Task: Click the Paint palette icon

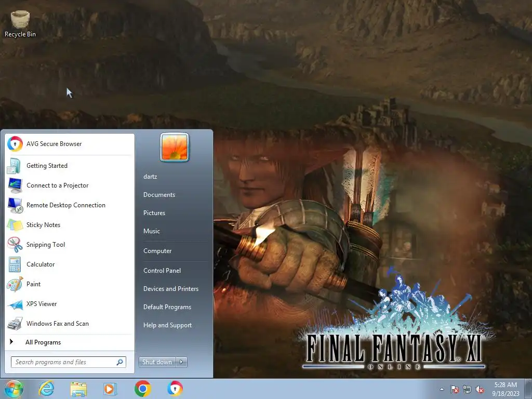Action: pyautogui.click(x=15, y=284)
